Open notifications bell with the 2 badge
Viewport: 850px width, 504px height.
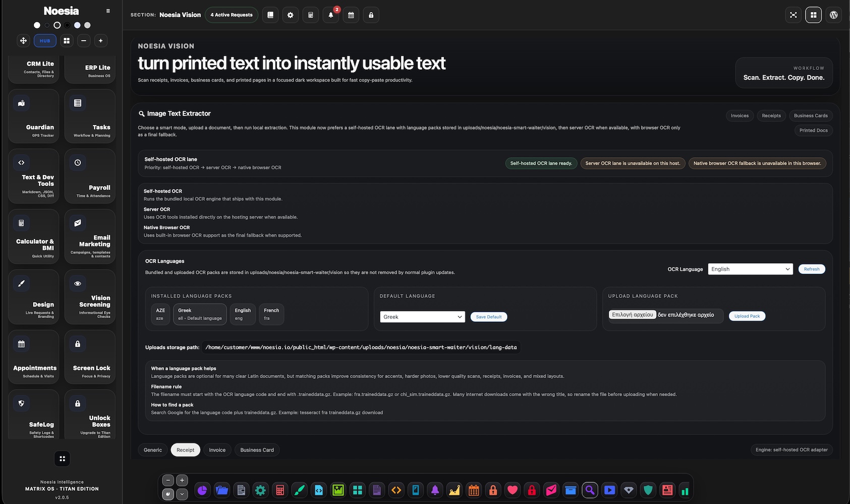331,15
